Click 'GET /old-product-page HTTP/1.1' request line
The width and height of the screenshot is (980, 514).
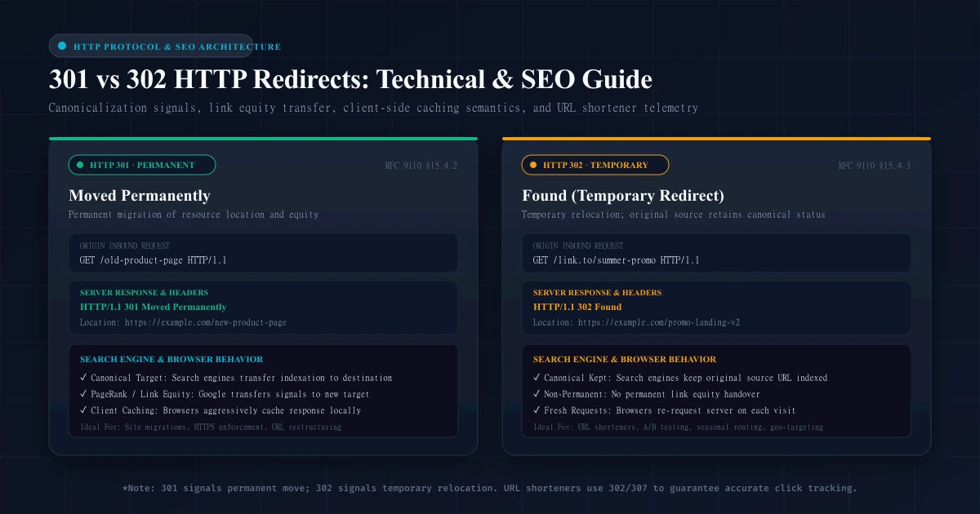pos(154,260)
